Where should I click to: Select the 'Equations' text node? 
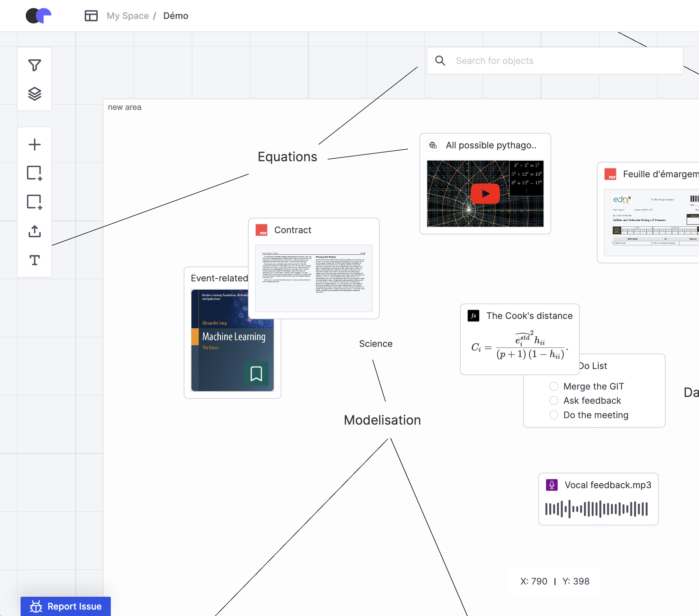click(287, 156)
